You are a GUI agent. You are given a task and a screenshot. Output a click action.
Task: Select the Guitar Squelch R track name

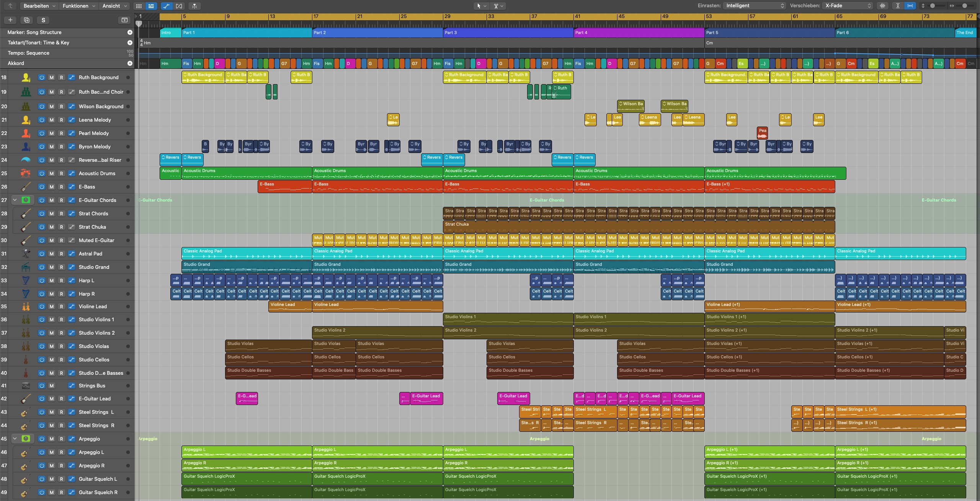pos(98,492)
